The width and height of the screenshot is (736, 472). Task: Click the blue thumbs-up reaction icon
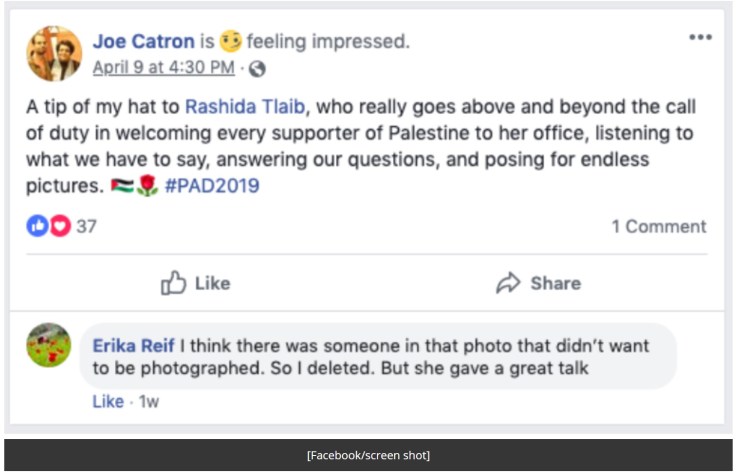[36, 226]
